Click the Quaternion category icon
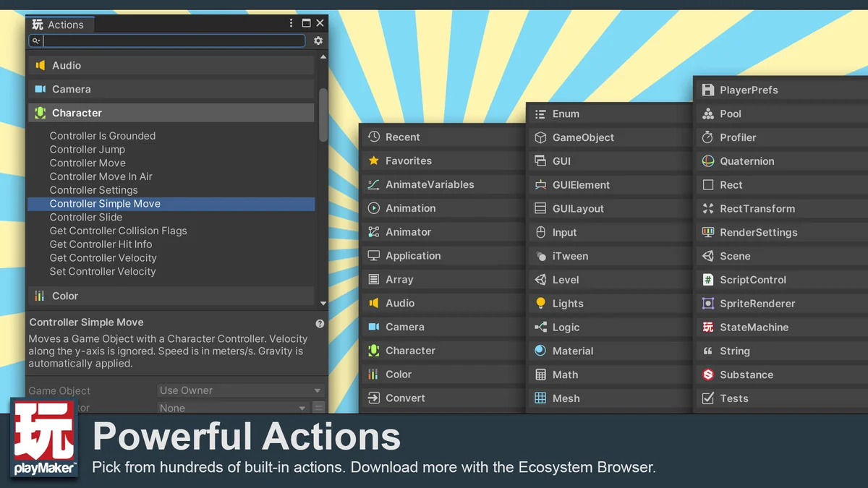Image resolution: width=868 pixels, height=488 pixels. click(x=708, y=161)
